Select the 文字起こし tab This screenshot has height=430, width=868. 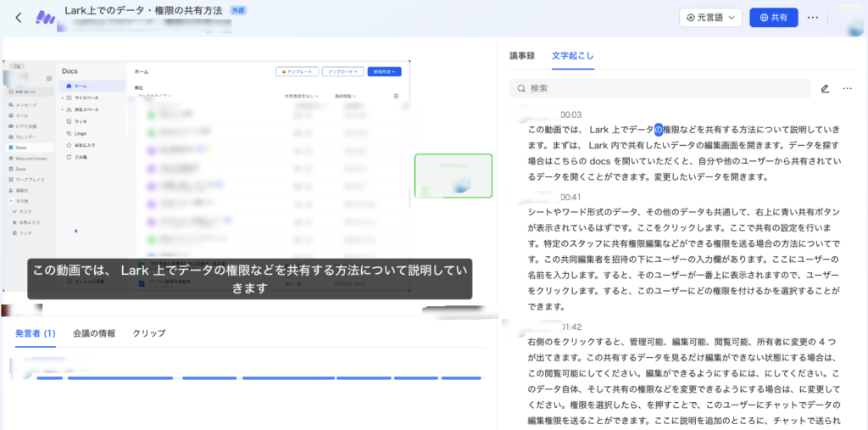573,55
